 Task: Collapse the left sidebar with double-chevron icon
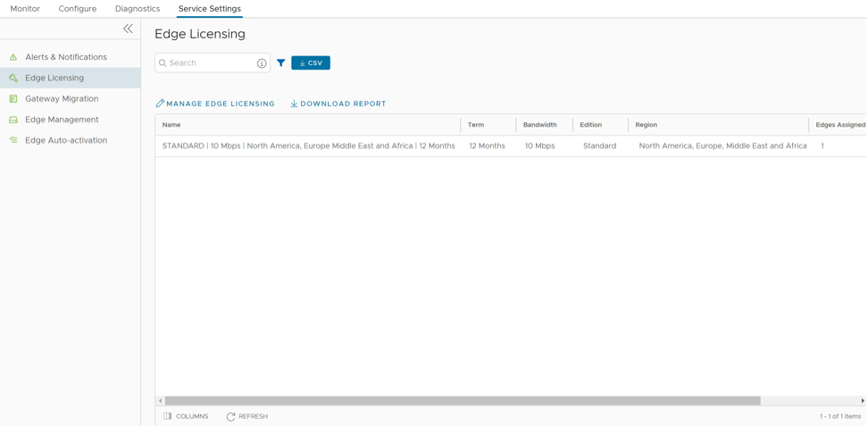coord(128,29)
